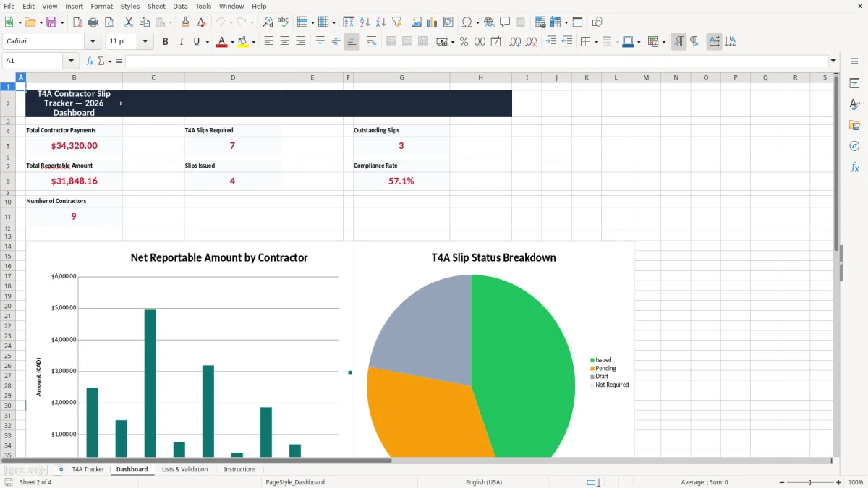Toggle Align Right

[300, 42]
